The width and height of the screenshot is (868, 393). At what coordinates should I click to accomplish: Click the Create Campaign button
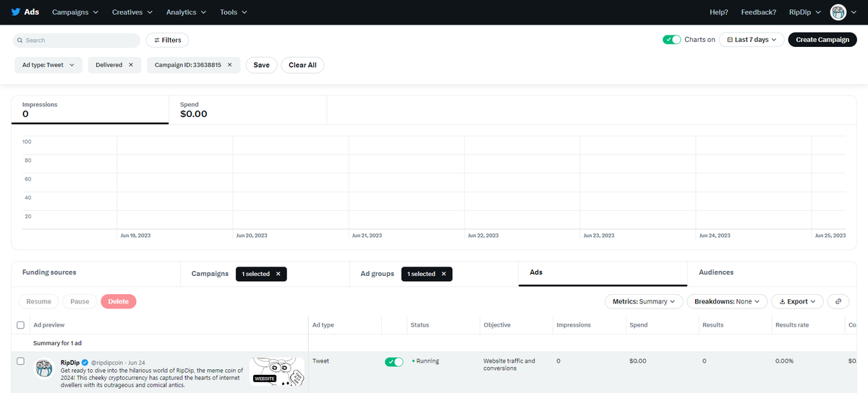822,40
